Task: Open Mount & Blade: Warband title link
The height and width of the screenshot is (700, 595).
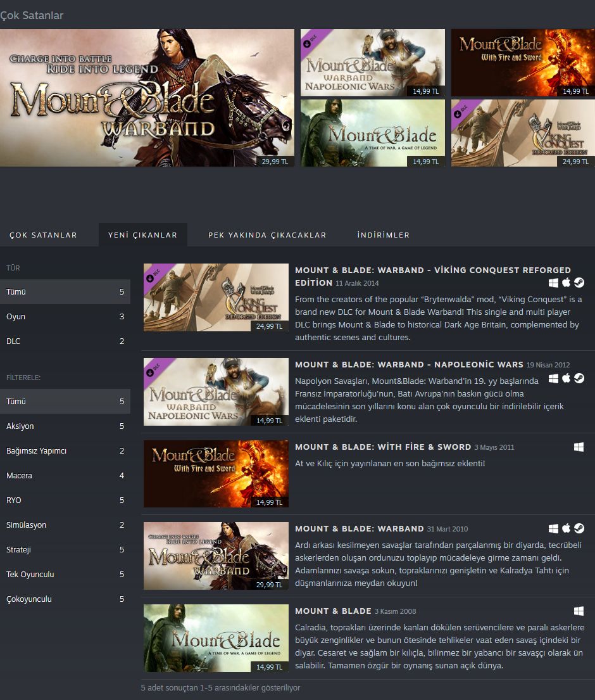Action: [360, 528]
